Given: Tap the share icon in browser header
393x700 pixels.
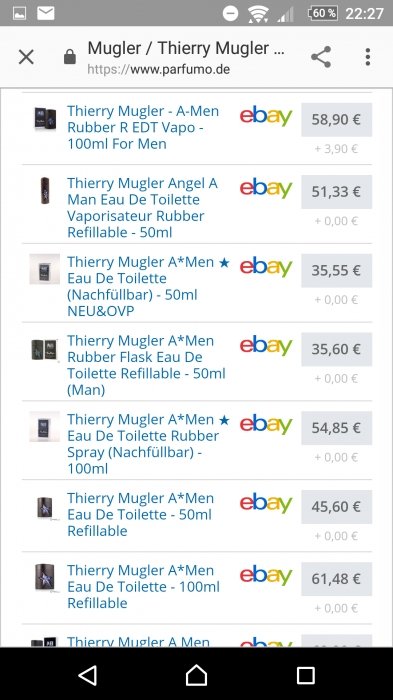Looking at the screenshot, I should [321, 57].
